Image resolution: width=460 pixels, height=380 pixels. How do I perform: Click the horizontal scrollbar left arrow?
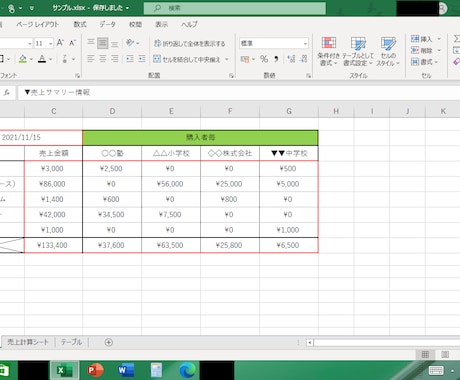(310, 342)
